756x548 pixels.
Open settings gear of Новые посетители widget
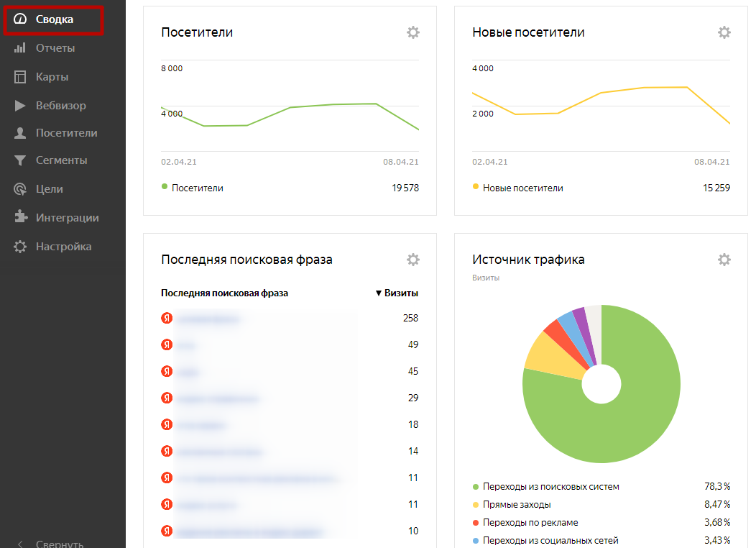[x=724, y=32]
